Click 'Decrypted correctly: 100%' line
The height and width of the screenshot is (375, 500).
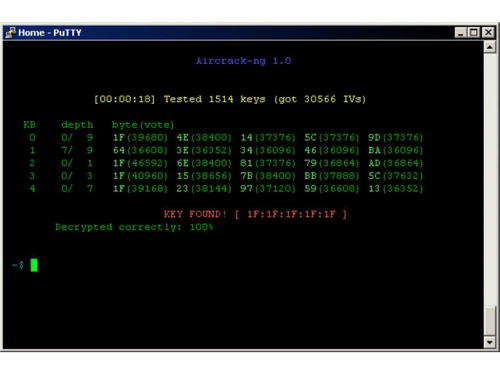[x=134, y=227]
